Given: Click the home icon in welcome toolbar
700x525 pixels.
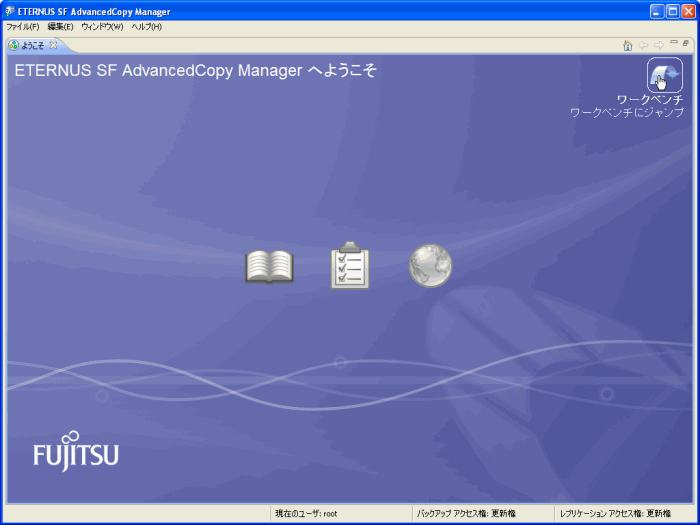Looking at the screenshot, I should (628, 45).
